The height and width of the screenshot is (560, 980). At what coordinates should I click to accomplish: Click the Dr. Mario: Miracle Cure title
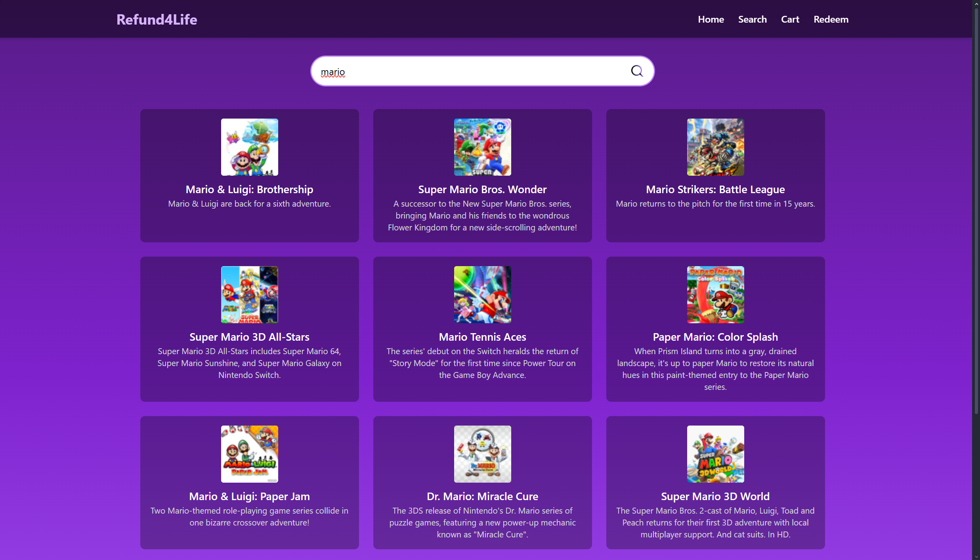point(482,497)
